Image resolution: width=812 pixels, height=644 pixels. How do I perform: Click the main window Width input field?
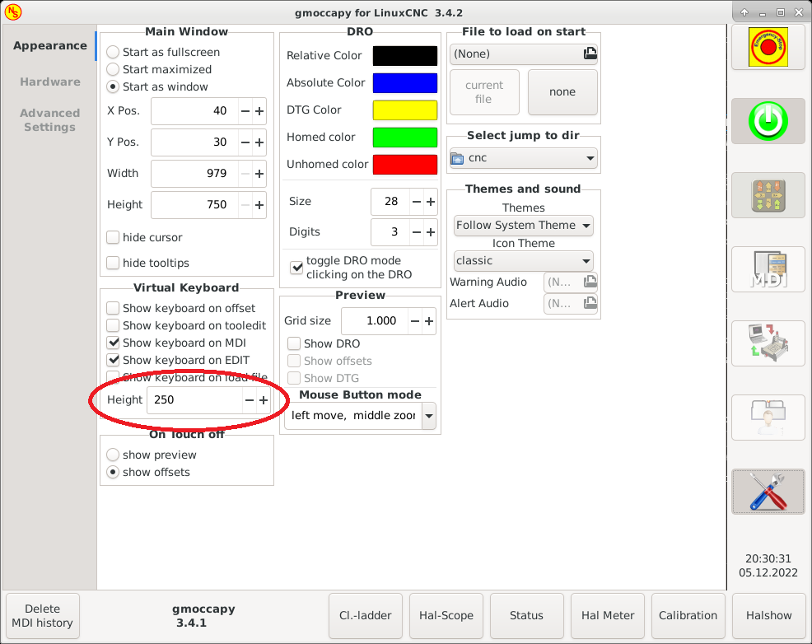point(194,174)
